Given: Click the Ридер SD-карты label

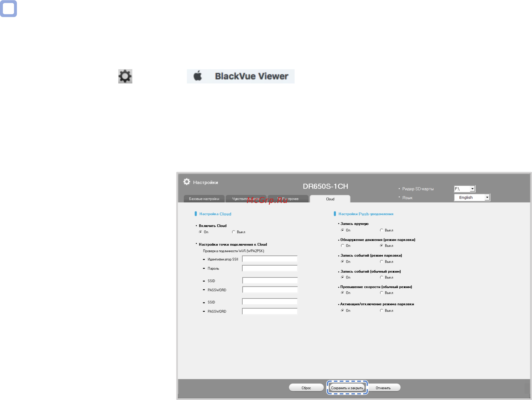Looking at the screenshot, I should pos(418,189).
